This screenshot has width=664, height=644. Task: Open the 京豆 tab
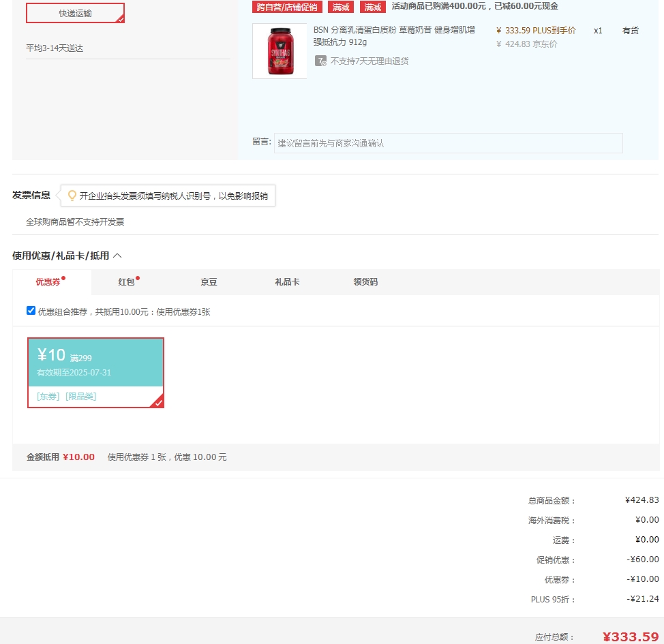209,282
